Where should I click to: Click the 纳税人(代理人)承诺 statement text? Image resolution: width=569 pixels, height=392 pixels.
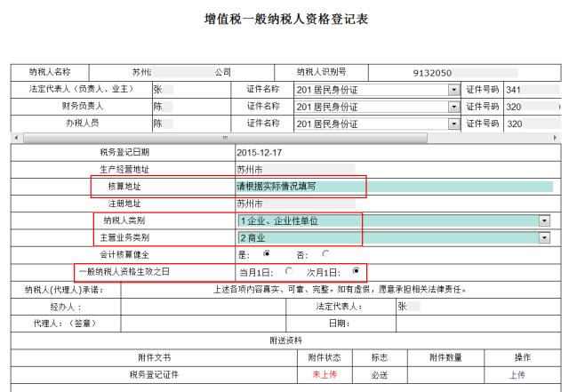(340, 289)
